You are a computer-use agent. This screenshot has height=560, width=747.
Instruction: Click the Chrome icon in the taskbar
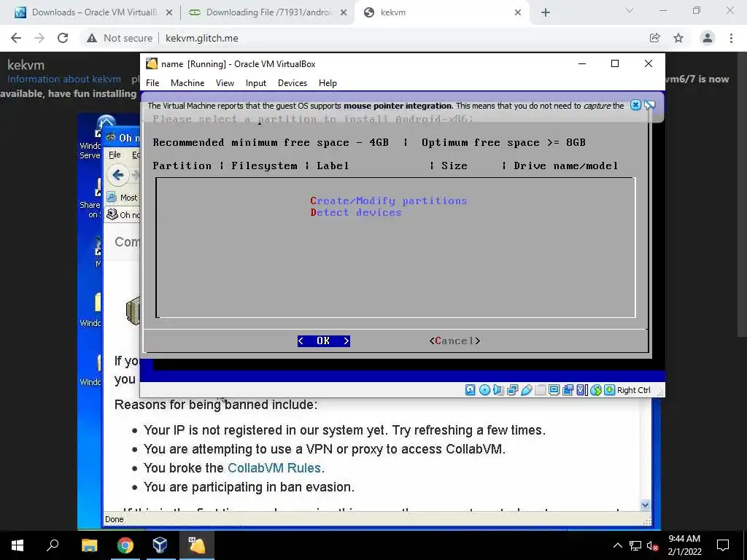(x=125, y=545)
